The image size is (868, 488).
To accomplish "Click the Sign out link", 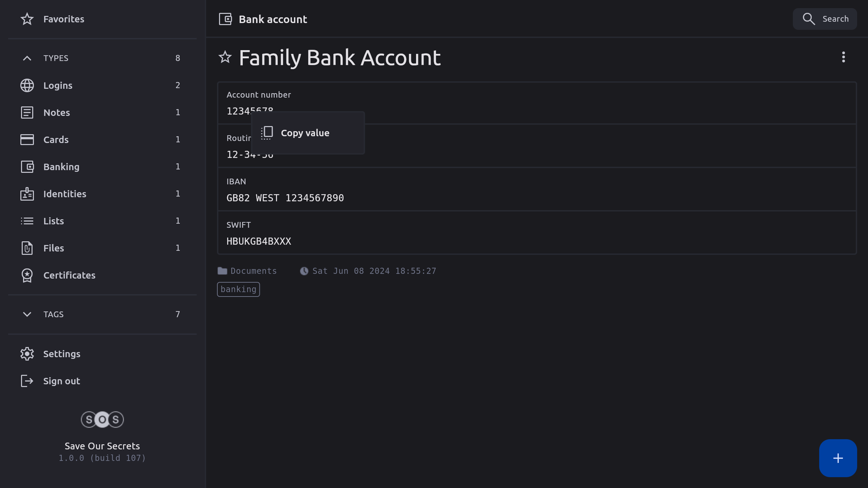I will click(x=61, y=381).
